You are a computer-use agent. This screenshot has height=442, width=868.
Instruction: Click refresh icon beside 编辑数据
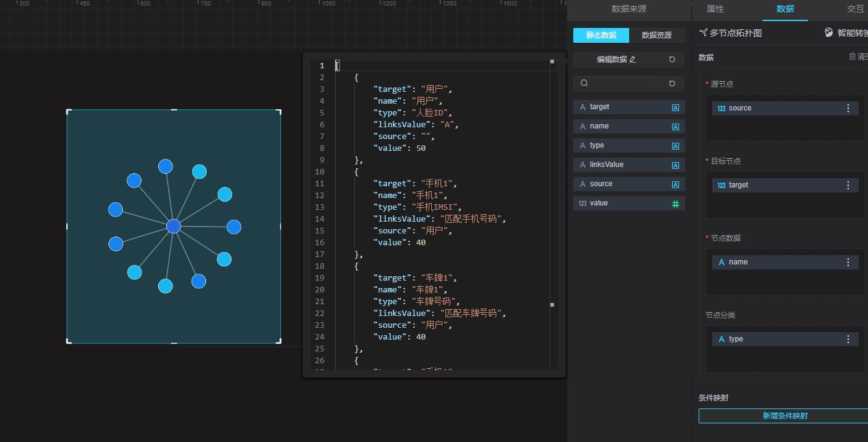(672, 60)
